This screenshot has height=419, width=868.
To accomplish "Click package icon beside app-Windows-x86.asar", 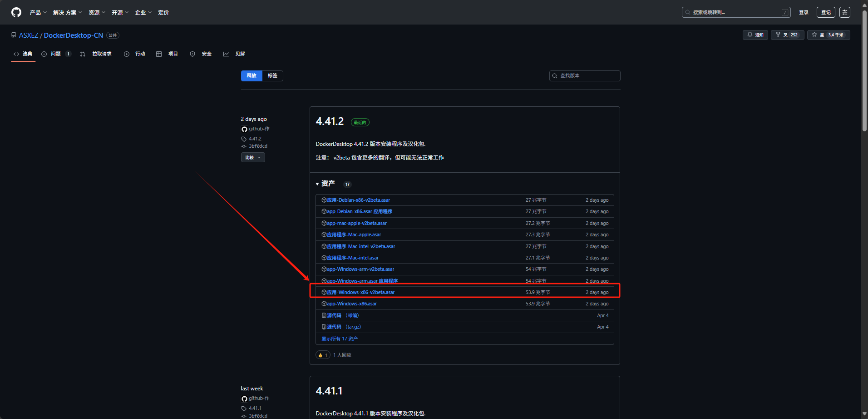I will point(324,304).
